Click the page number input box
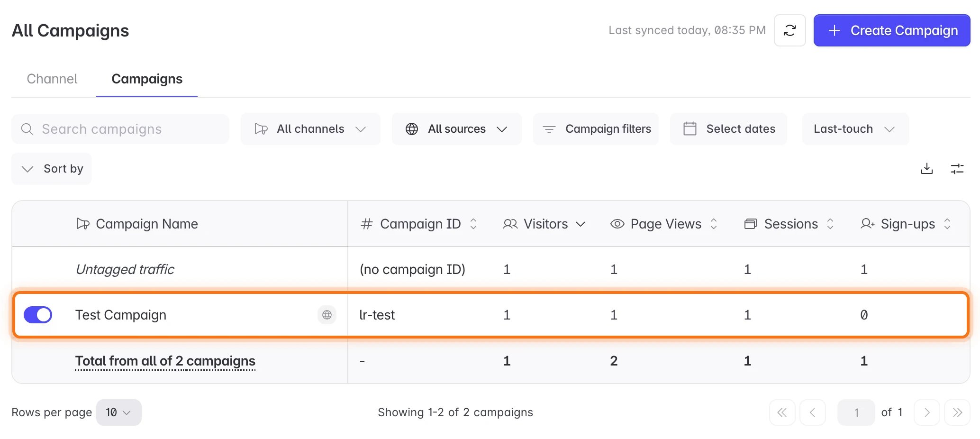 point(856,412)
